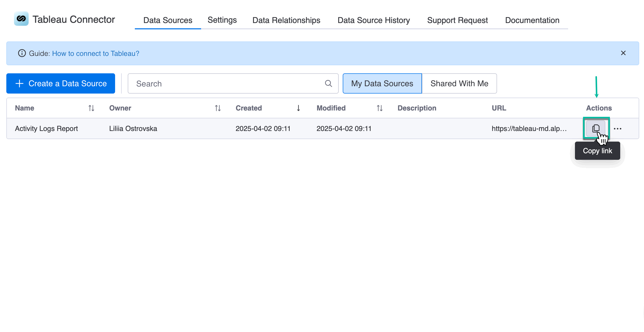Click the search magnifier icon
The width and height of the screenshot is (644, 332).
click(x=328, y=83)
